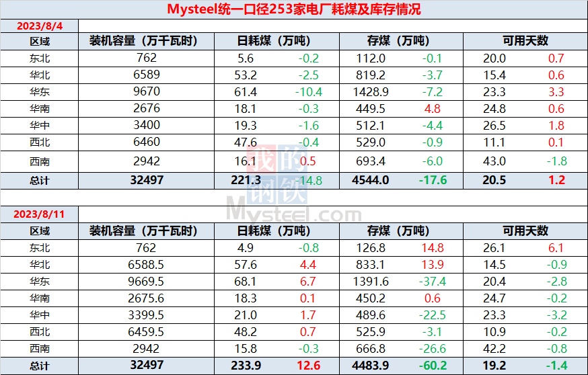
Task: Select the capacity cell "6588.5"
Action: [146, 265]
